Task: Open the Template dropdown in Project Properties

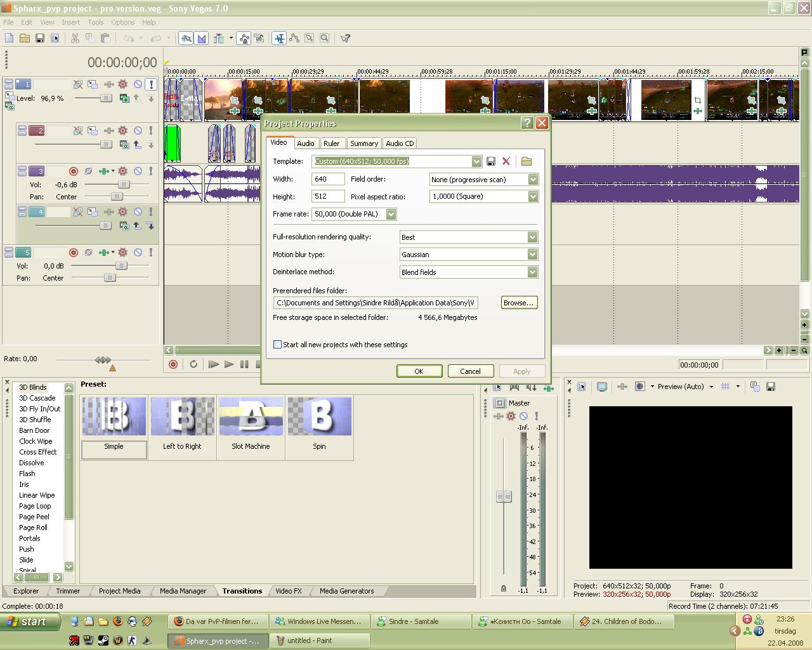Action: coord(476,161)
